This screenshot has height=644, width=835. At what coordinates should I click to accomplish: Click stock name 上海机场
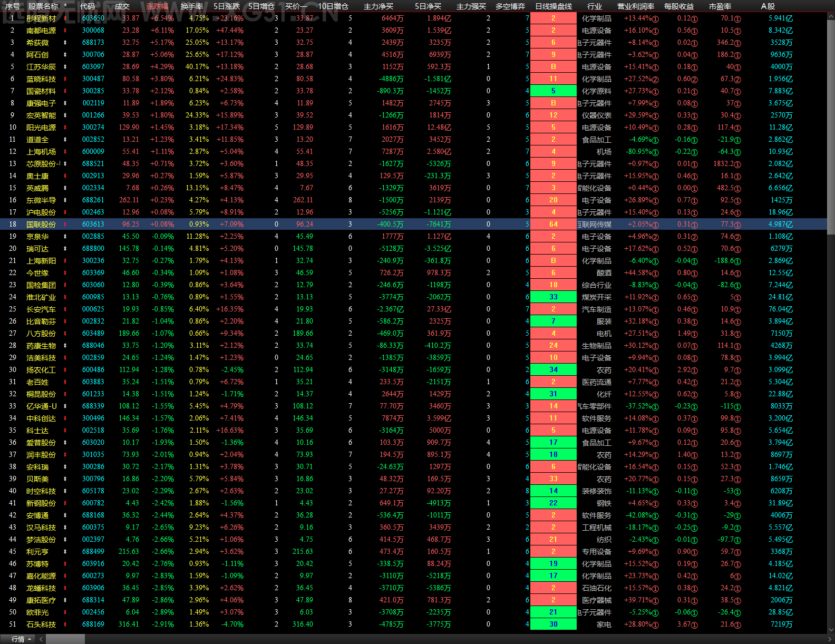(x=41, y=152)
